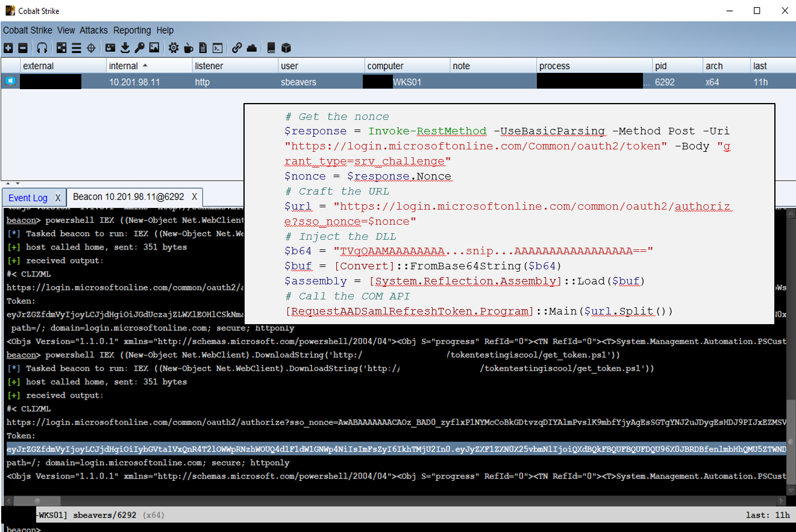
Task: Sort sessions by listener column header
Action: [x=235, y=66]
